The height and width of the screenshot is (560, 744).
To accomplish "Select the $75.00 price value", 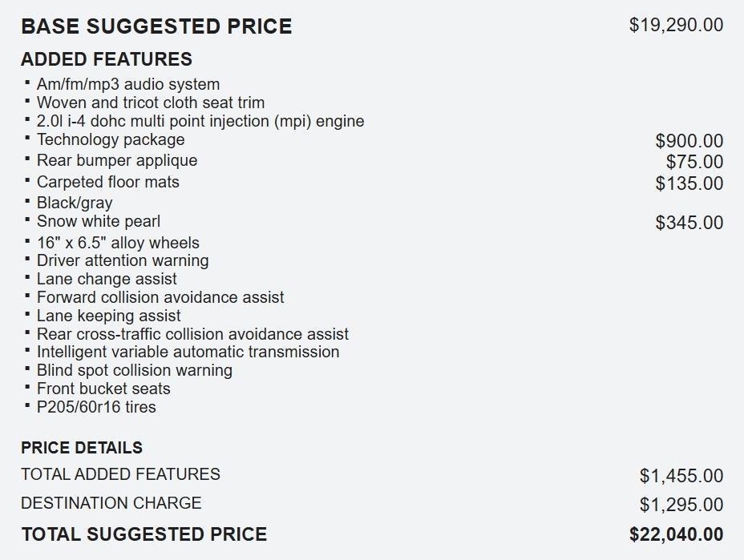I will click(694, 163).
